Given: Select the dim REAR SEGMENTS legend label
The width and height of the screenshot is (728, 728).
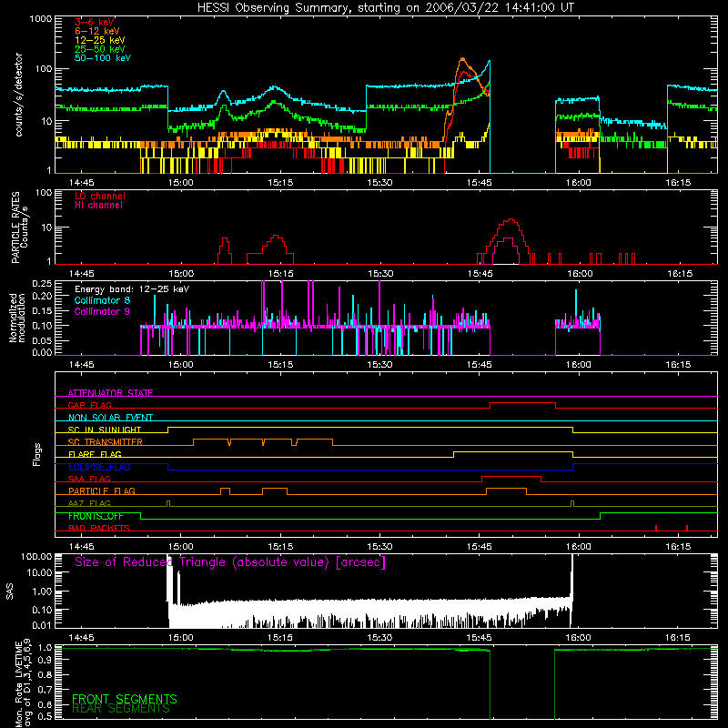Looking at the screenshot, I should point(121,708).
